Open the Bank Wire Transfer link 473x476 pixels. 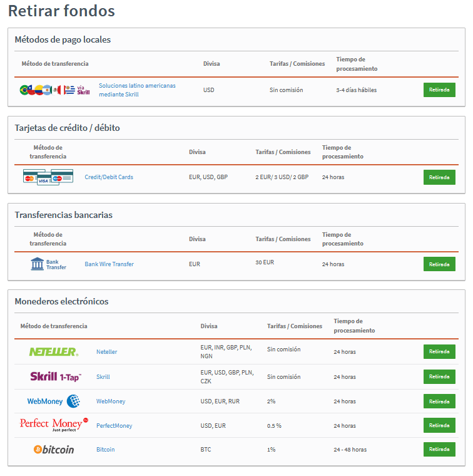(x=109, y=264)
